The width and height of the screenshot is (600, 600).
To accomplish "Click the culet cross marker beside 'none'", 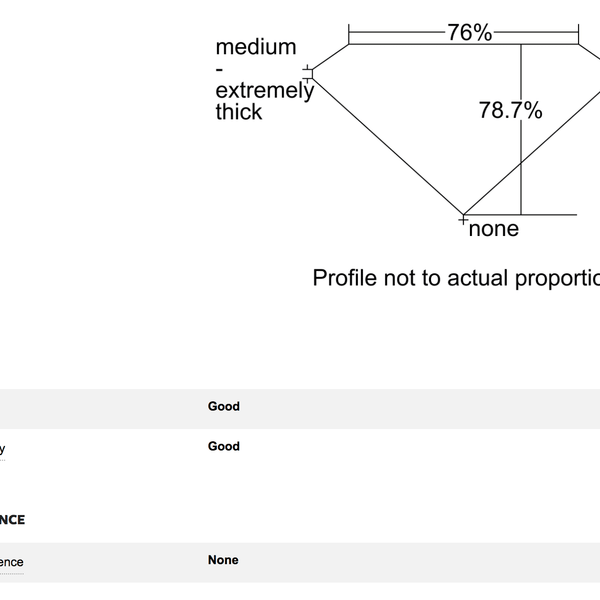I will point(463,220).
